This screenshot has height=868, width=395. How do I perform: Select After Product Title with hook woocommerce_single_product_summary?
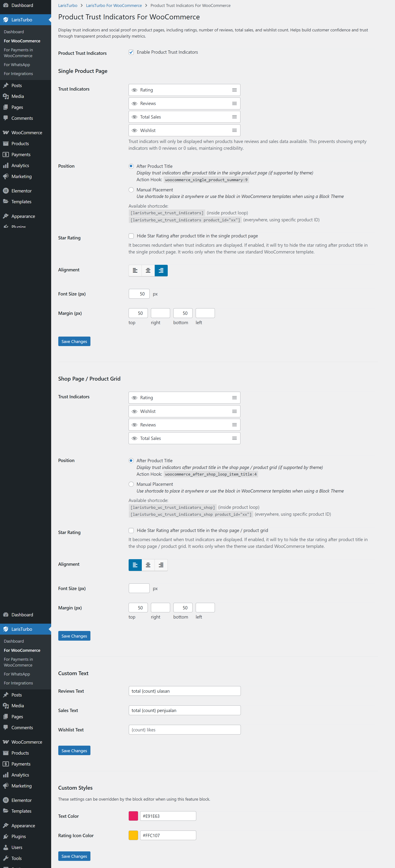[x=131, y=166]
